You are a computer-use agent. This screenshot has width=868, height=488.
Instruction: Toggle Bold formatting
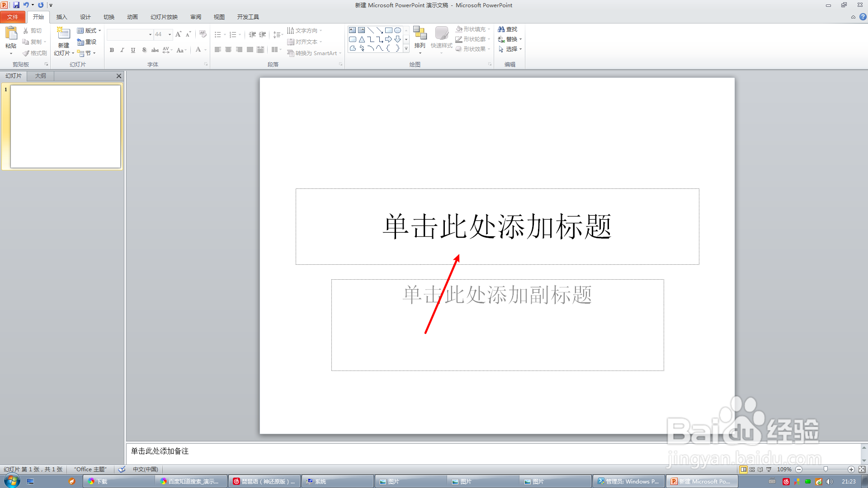pos(112,50)
